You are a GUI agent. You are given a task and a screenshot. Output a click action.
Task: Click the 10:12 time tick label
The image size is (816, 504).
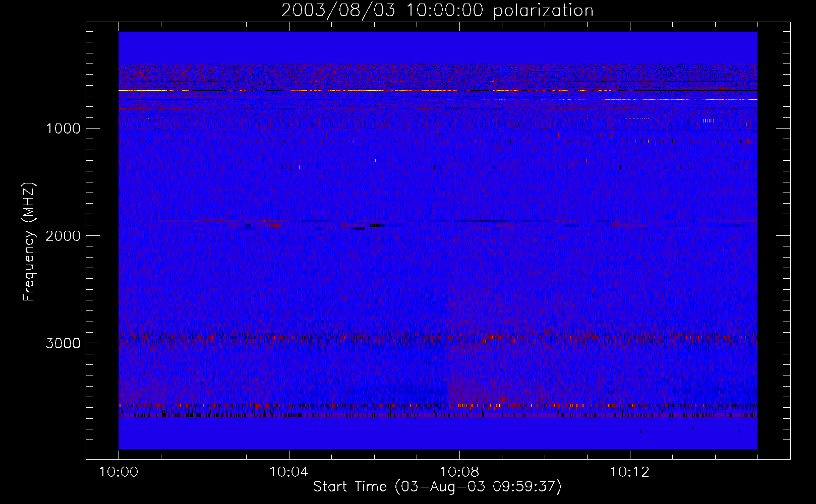pyautogui.click(x=630, y=472)
